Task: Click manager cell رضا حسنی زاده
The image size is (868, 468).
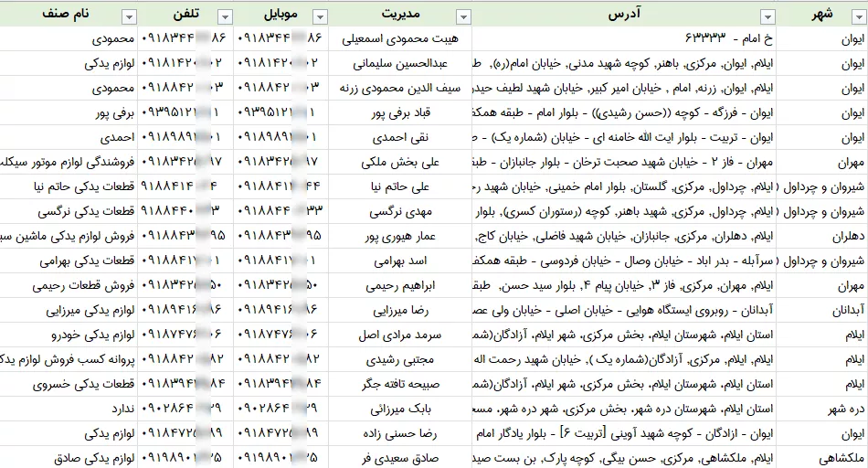Action: coord(400,433)
